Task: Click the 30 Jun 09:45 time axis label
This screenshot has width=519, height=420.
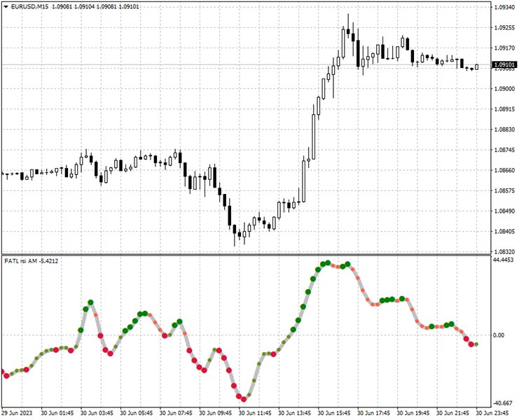Action: coord(216,413)
